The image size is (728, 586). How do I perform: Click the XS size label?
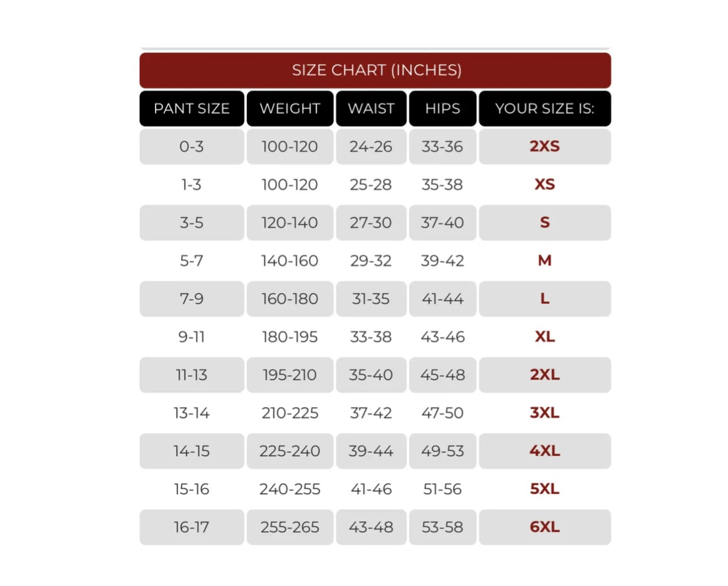point(544,184)
